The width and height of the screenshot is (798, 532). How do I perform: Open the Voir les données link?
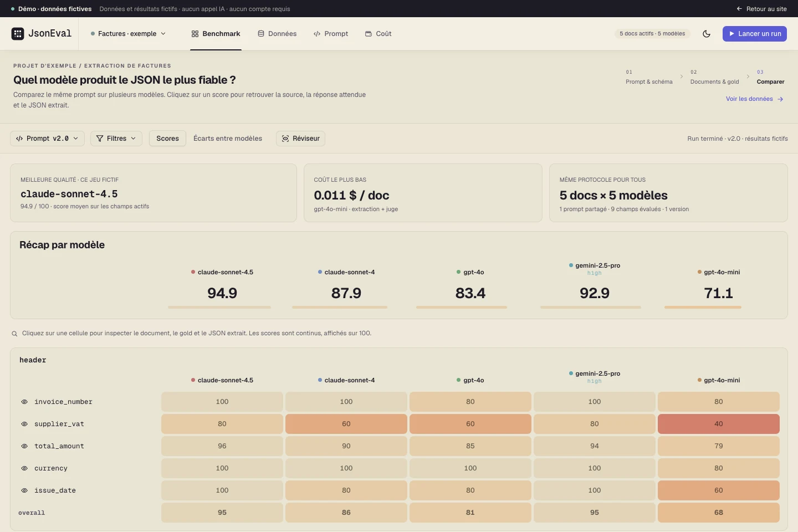(754, 99)
